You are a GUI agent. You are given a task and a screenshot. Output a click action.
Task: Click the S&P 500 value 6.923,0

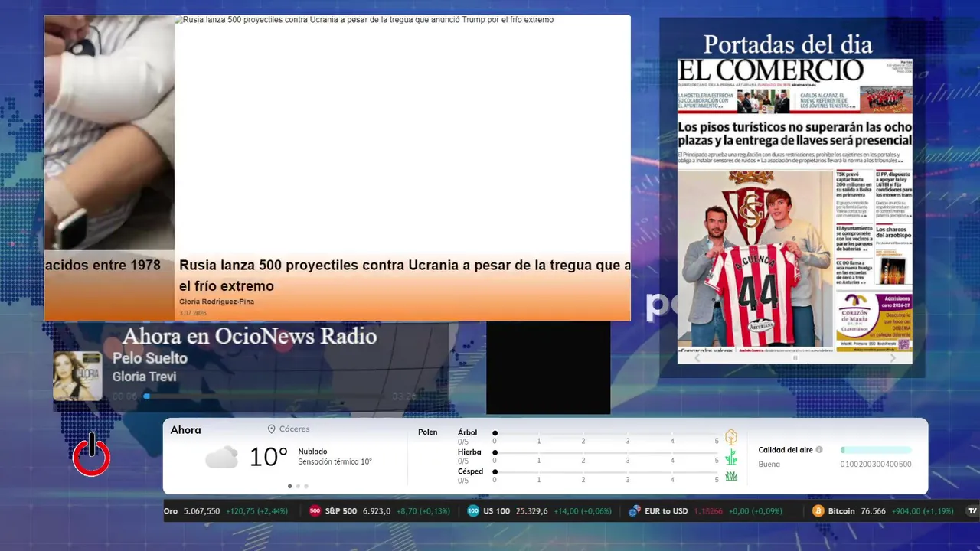[x=377, y=510]
